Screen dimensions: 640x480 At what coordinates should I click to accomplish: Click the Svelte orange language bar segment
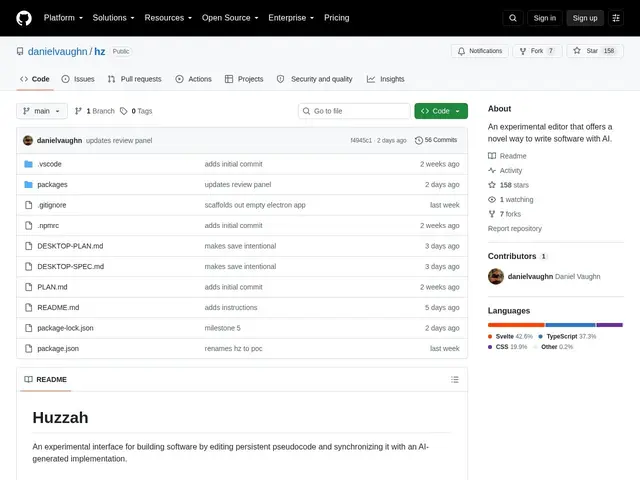(x=516, y=325)
